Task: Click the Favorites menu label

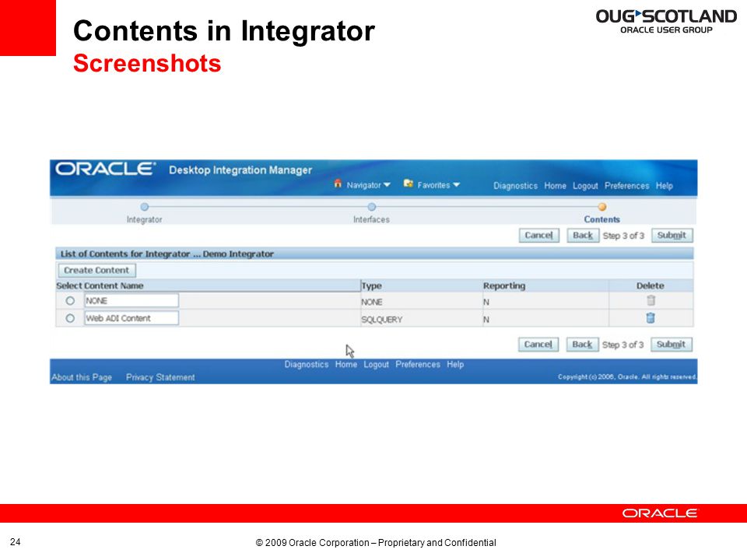Action: [433, 185]
